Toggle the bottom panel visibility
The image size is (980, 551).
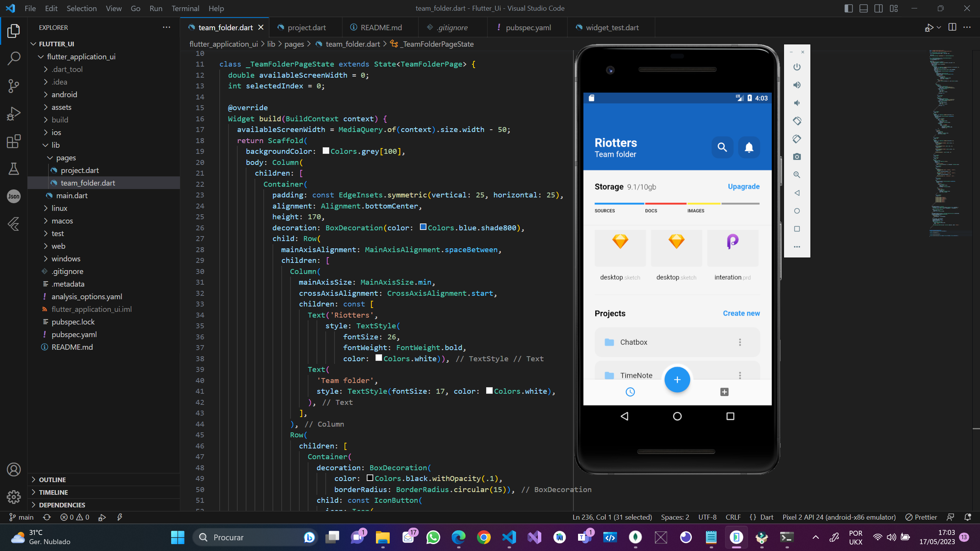coord(864,8)
